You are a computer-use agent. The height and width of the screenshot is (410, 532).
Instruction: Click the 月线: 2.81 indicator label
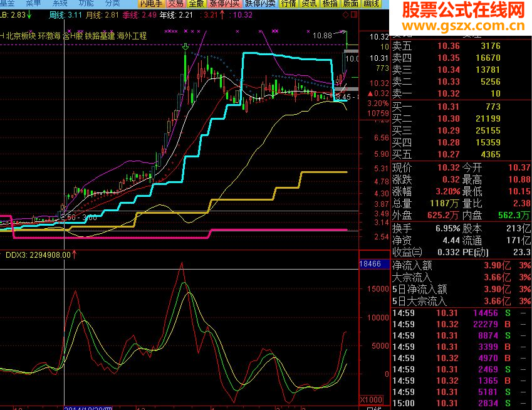(x=102, y=15)
